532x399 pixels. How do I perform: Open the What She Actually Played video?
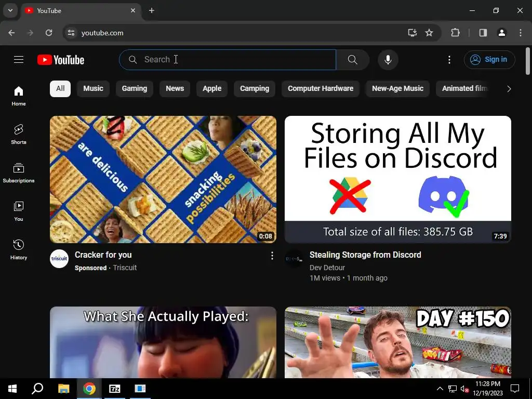pos(163,342)
